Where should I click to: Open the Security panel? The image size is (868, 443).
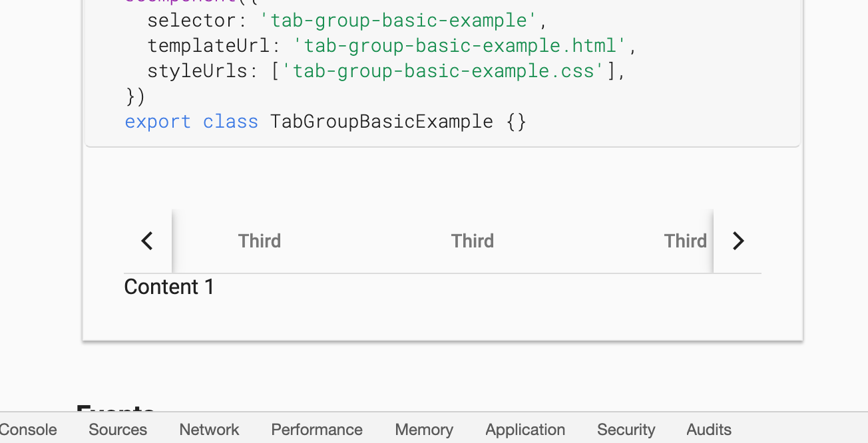tap(626, 430)
